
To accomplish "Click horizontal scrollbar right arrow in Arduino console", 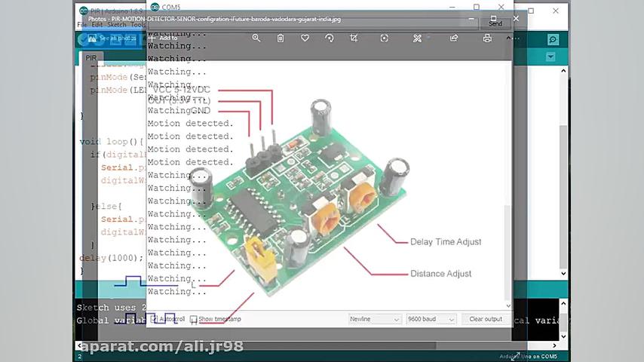I will click(x=554, y=345).
